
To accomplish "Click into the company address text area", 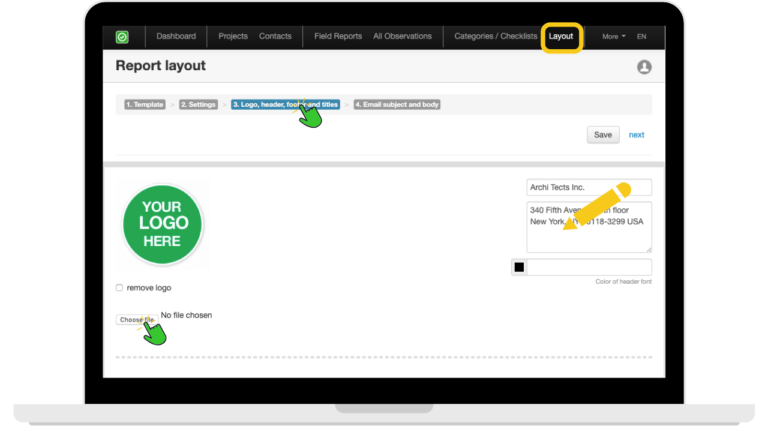I will (x=589, y=227).
